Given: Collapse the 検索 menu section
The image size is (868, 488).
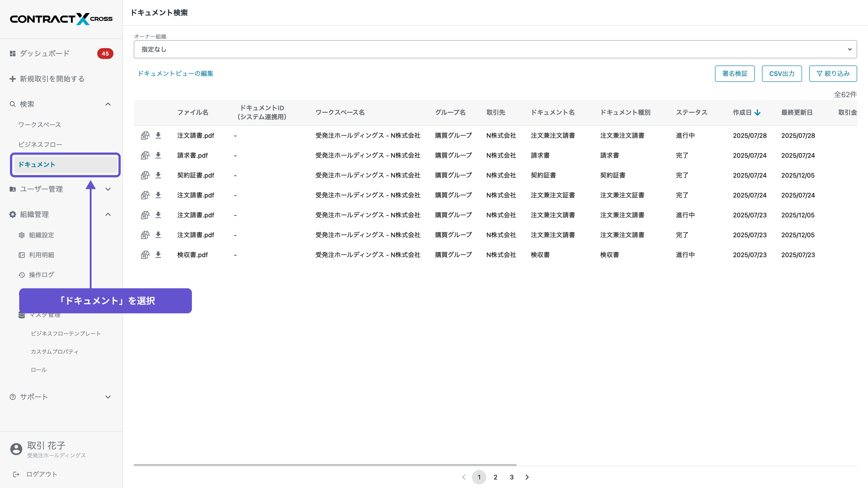Looking at the screenshot, I should (108, 104).
